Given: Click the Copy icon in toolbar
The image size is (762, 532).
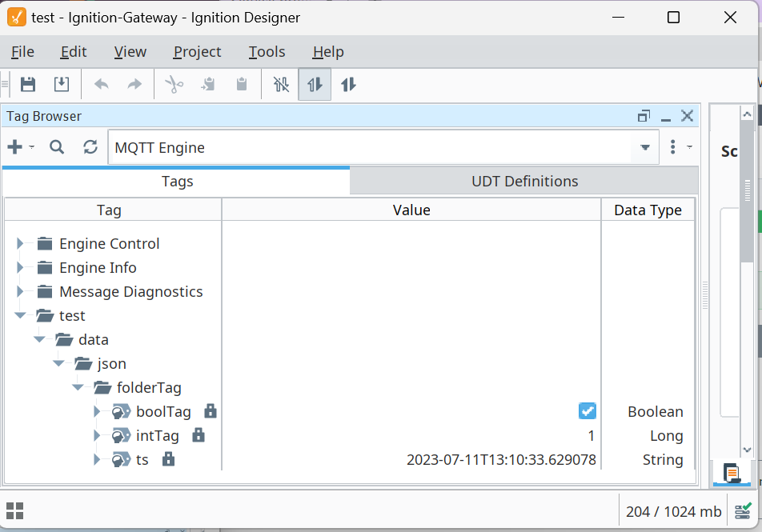Looking at the screenshot, I should point(208,85).
